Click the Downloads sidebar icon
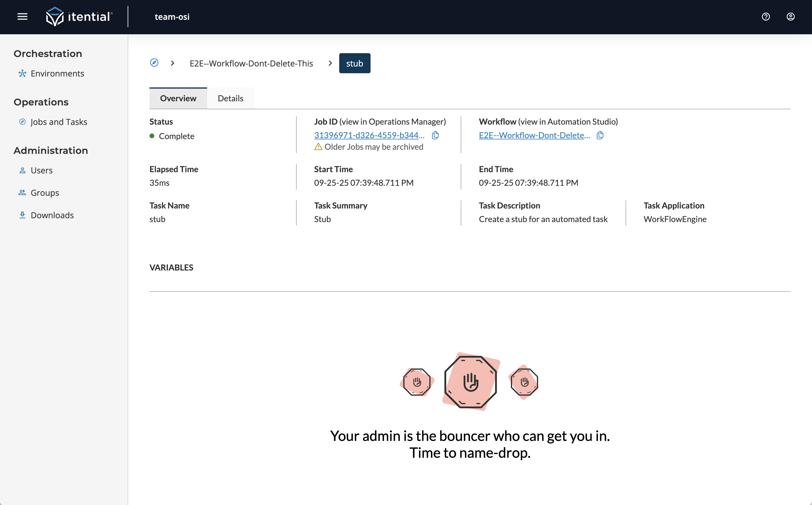This screenshot has height=505, width=812. click(22, 215)
